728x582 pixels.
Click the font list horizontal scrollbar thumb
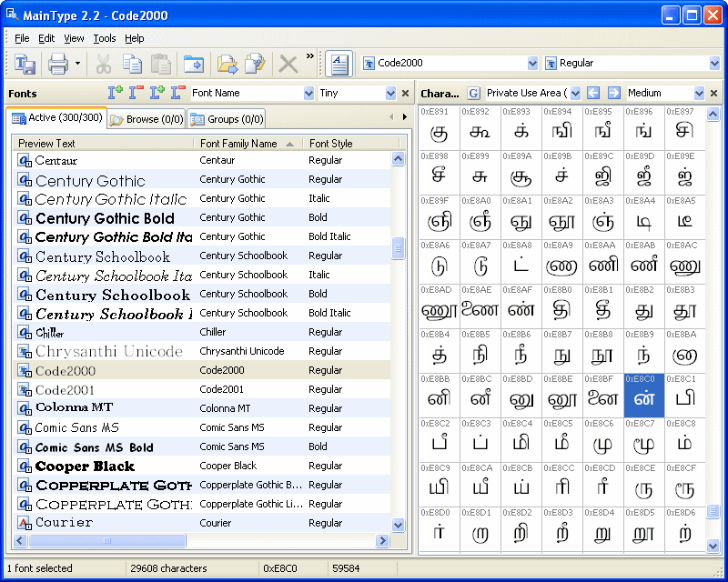pos(107,541)
